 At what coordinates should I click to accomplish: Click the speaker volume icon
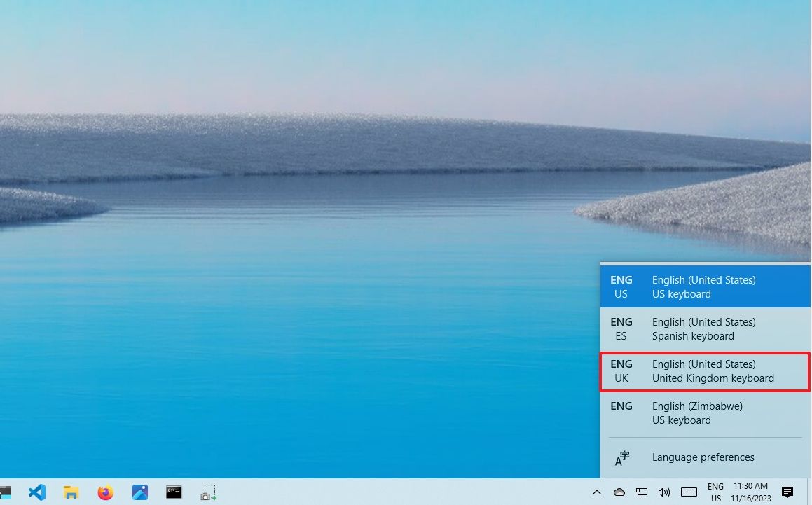(x=664, y=492)
